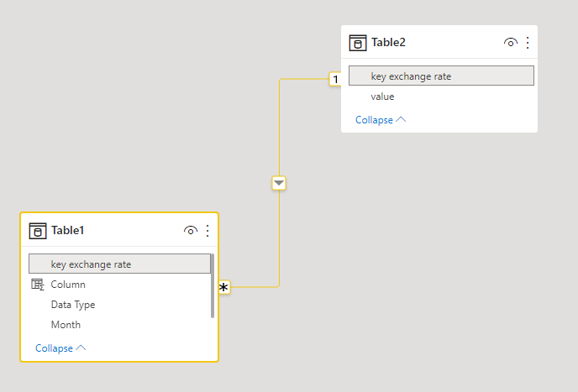Click the relationship filter direction arrow

pos(279,183)
